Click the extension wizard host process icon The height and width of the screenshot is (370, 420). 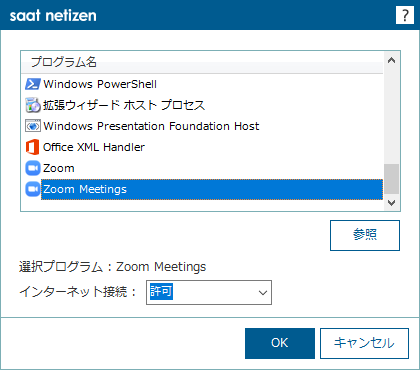click(x=33, y=105)
